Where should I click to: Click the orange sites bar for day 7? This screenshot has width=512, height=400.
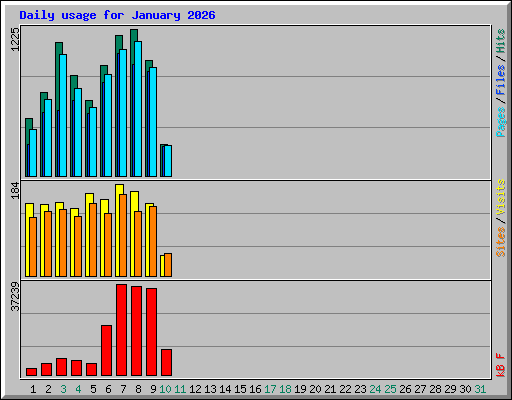(x=123, y=235)
